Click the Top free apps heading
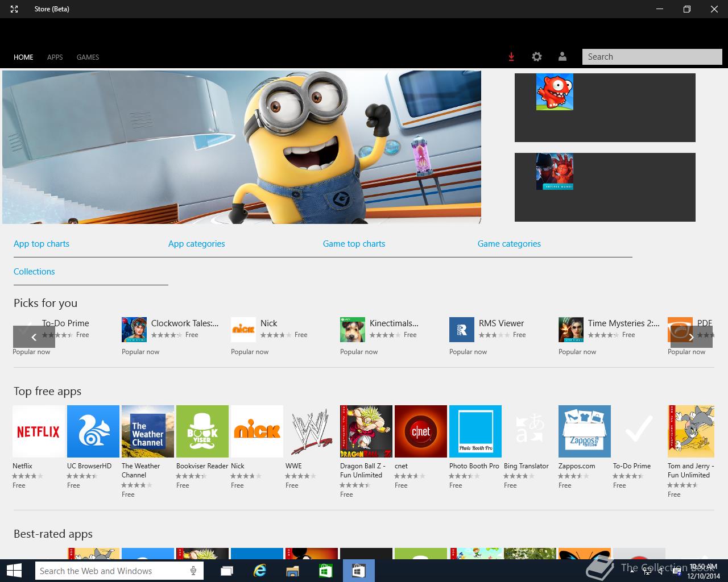728x582 pixels. 47,392
